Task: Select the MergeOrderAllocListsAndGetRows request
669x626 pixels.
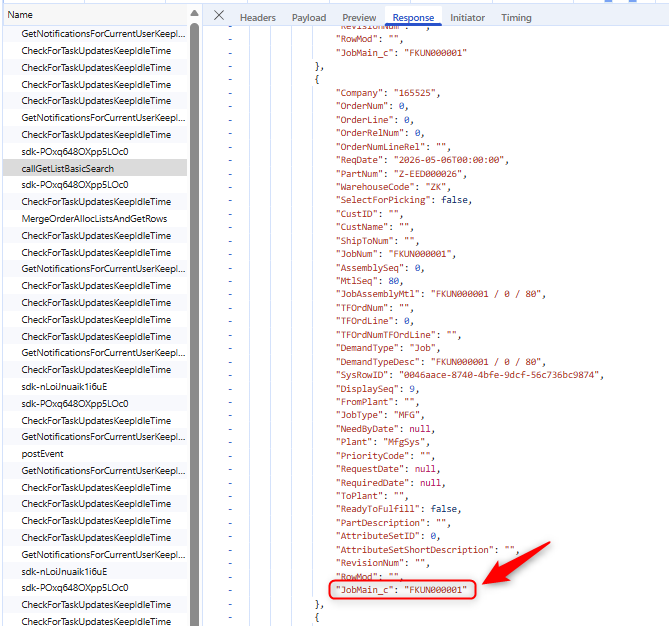Action: point(95,219)
